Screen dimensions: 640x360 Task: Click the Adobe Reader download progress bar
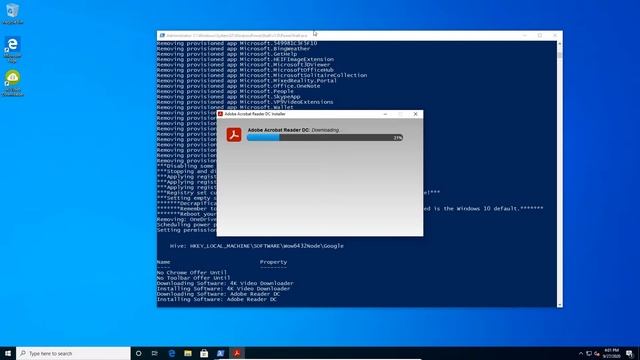(x=325, y=138)
